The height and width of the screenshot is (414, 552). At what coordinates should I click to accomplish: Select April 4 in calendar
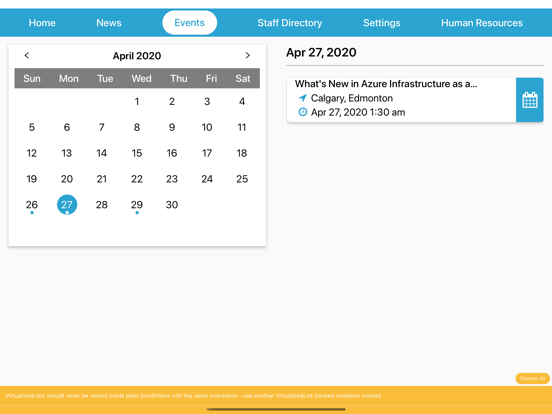click(242, 102)
